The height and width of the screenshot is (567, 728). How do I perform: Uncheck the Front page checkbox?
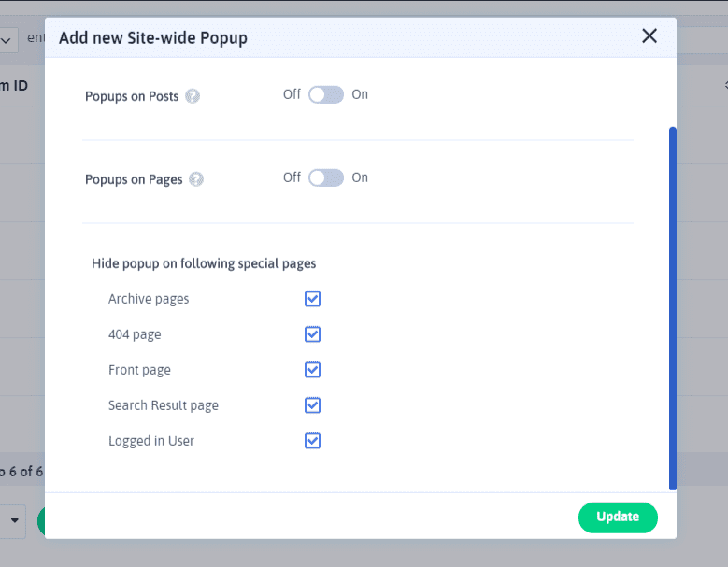(313, 370)
